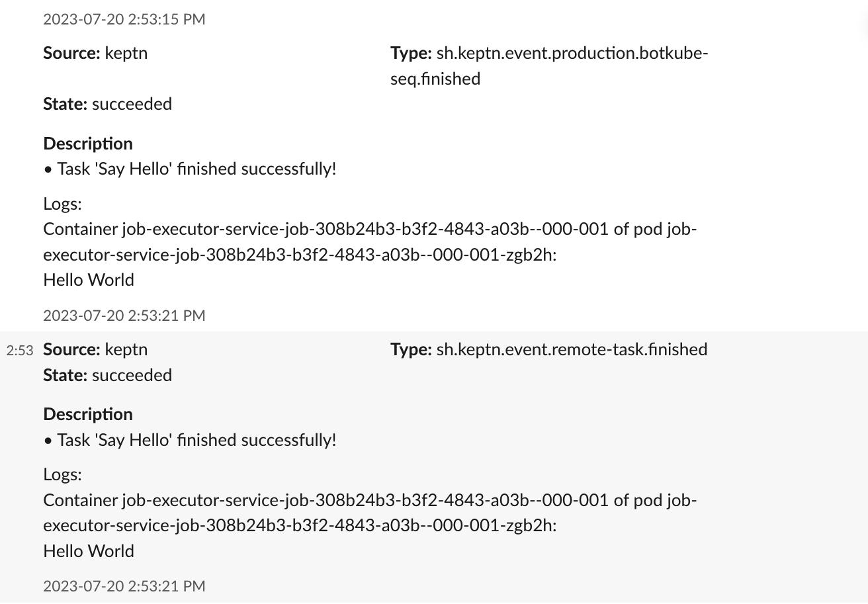Click the "Logs:" label in the botkube-seq message
Viewport: 868px width, 604px height.
[62, 204]
